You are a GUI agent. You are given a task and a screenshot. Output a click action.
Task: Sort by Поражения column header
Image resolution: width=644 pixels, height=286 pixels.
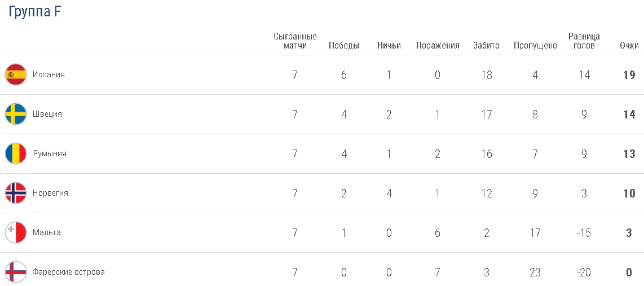pos(438,46)
